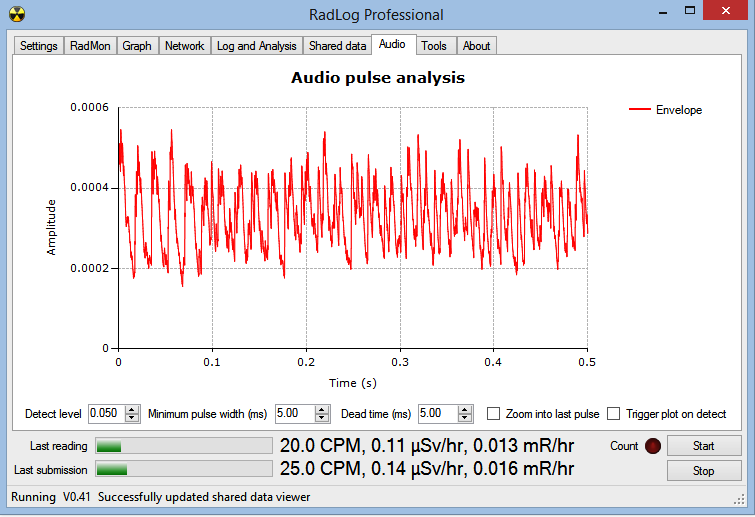Image resolution: width=755 pixels, height=517 pixels.
Task: Increase Dead time with up arrow
Action: [x=465, y=410]
